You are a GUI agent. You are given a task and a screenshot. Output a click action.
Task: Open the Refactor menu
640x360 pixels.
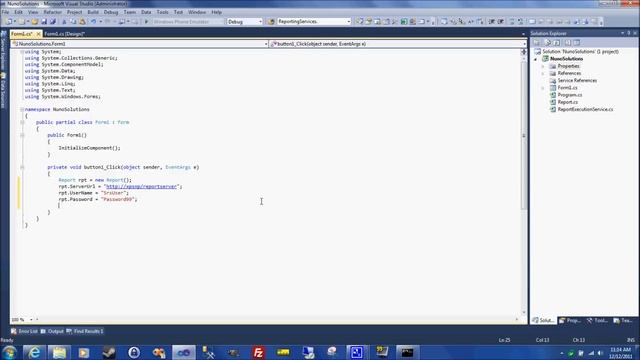53,12
